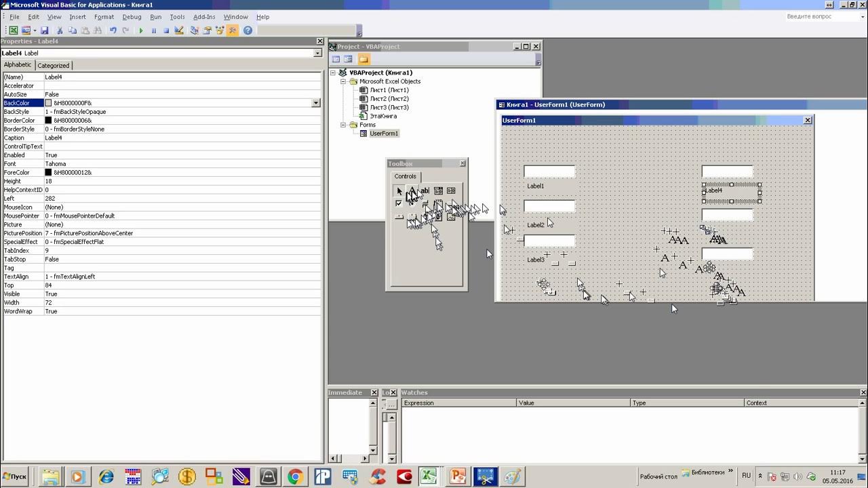This screenshot has height=488, width=868.
Task: Select ЭтаКнига in project tree
Action: pyautogui.click(x=383, y=116)
